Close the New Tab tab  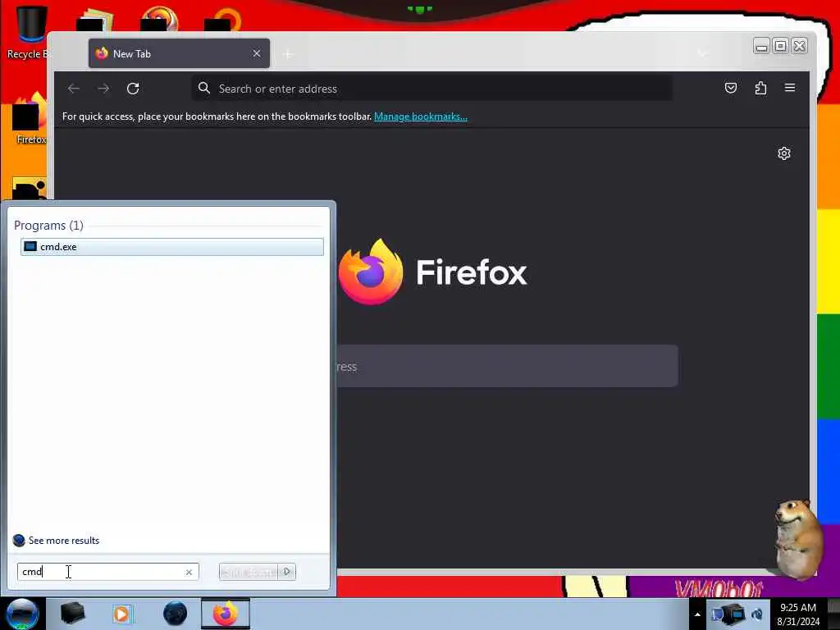pos(257,53)
